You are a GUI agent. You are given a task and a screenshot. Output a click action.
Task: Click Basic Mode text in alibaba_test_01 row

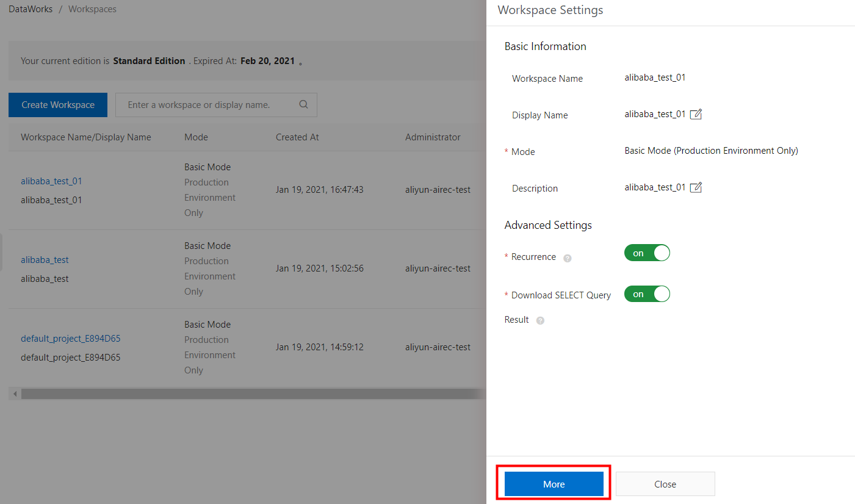pos(207,167)
